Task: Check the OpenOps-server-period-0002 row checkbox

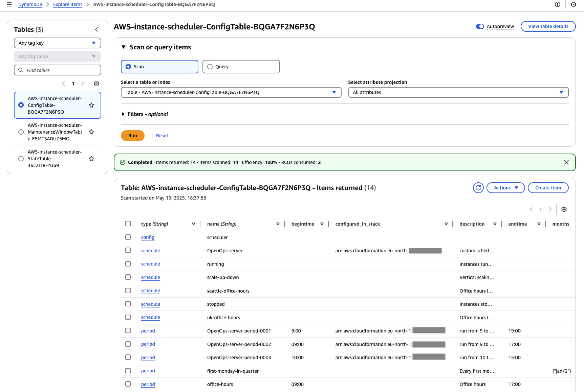Action: (128, 344)
